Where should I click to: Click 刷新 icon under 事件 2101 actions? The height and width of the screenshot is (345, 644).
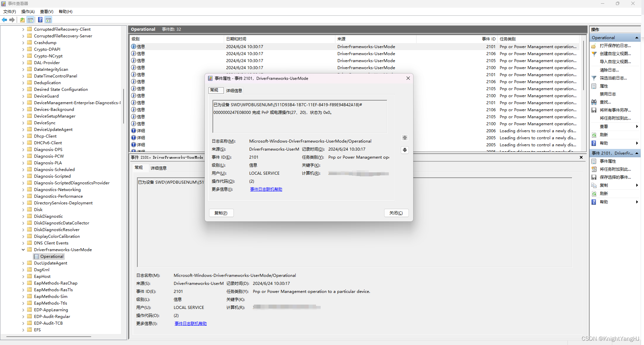[594, 194]
